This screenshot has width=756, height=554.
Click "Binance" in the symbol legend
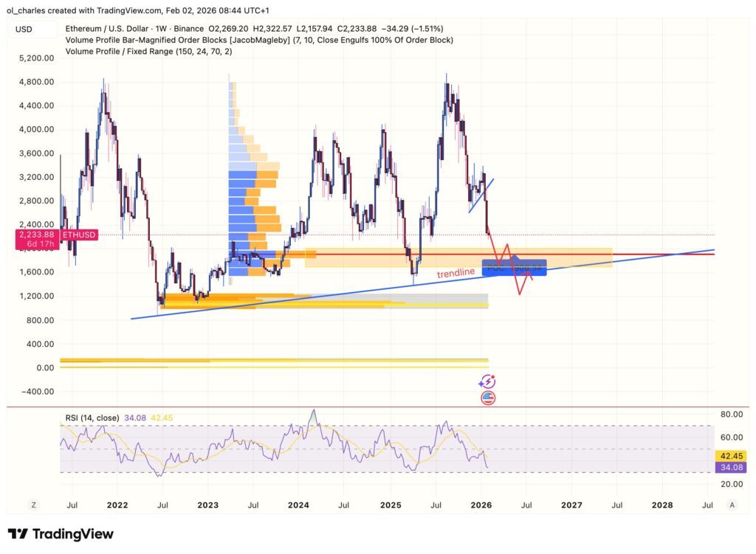point(186,29)
